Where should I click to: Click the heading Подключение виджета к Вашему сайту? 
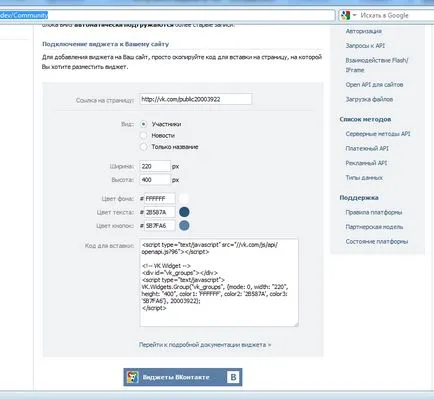tap(105, 44)
